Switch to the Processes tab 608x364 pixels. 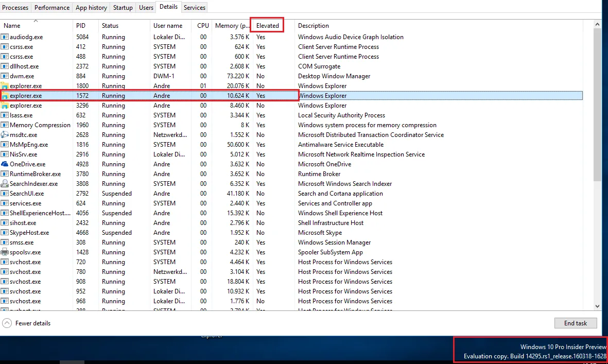point(15,7)
